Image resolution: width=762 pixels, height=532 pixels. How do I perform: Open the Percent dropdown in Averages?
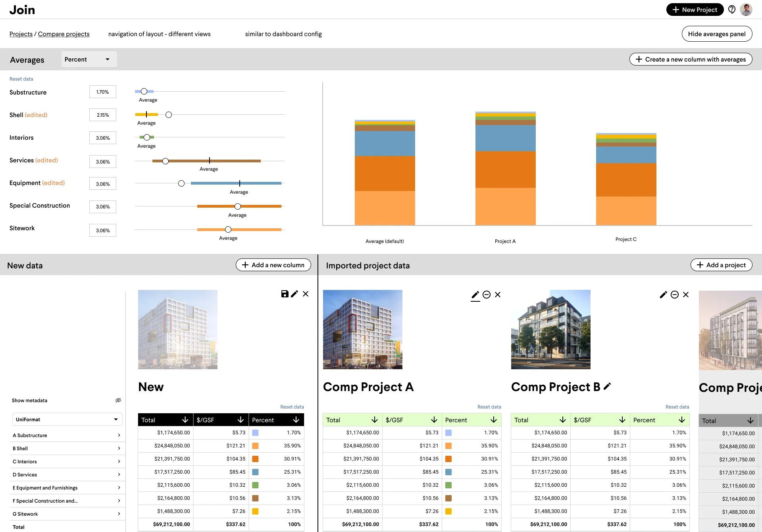[89, 59]
